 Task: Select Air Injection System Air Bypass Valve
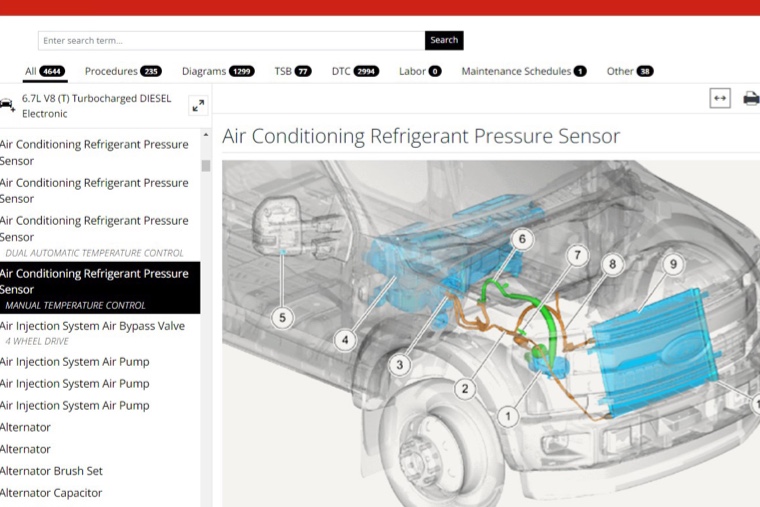click(100, 333)
